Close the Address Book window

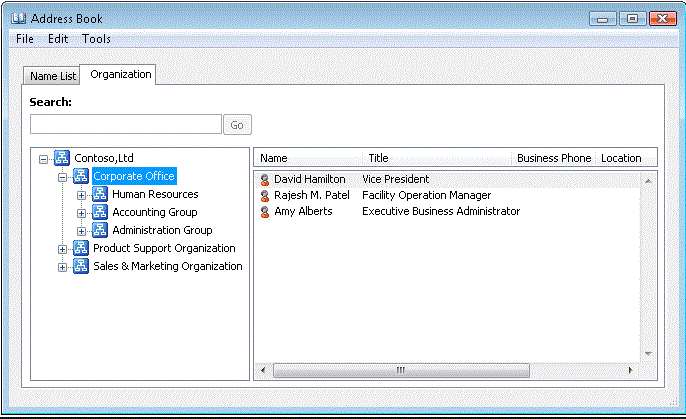coord(662,19)
